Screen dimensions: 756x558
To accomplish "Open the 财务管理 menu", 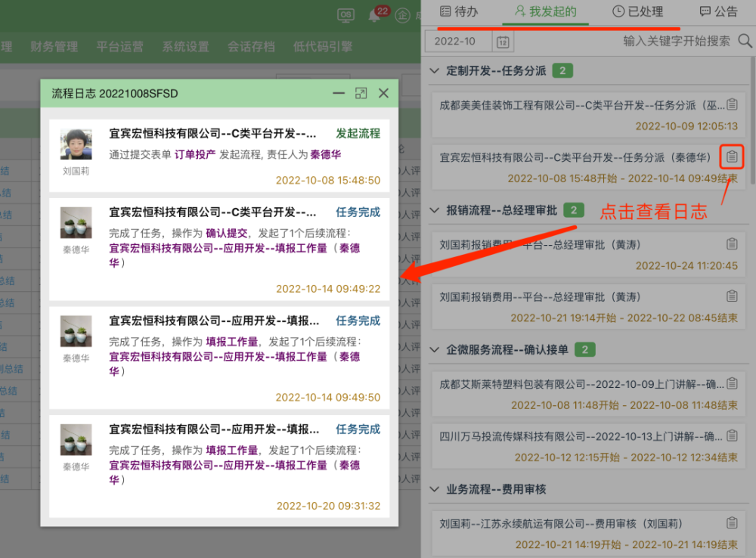I will pos(54,47).
